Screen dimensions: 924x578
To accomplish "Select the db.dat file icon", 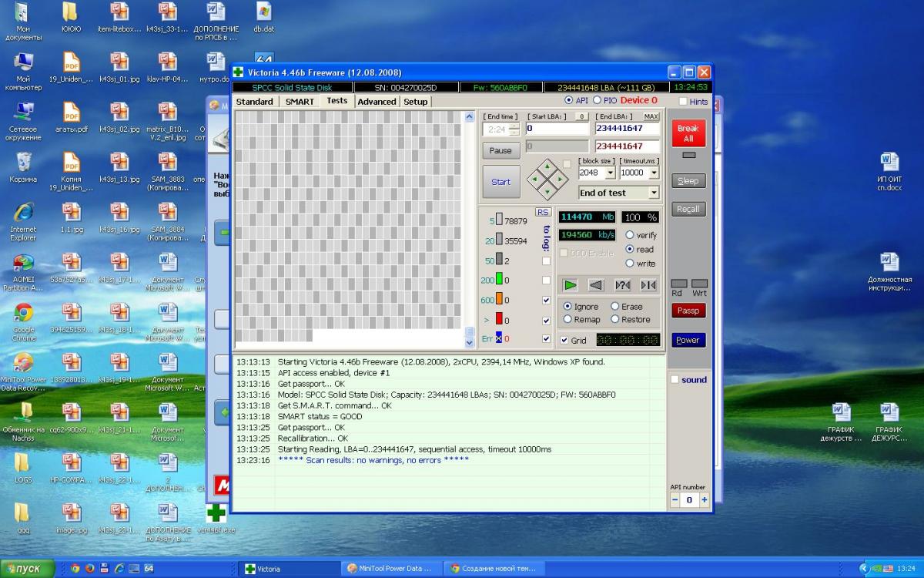I will (264, 17).
